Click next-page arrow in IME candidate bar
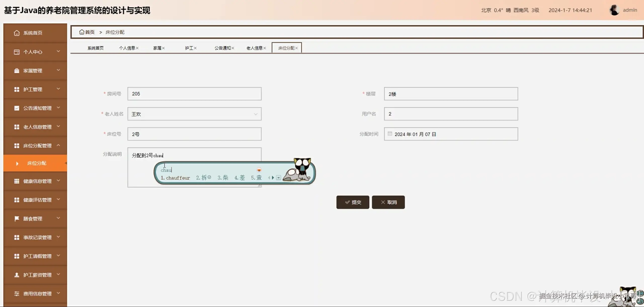Screen dimensions: 644x307 coord(273,178)
